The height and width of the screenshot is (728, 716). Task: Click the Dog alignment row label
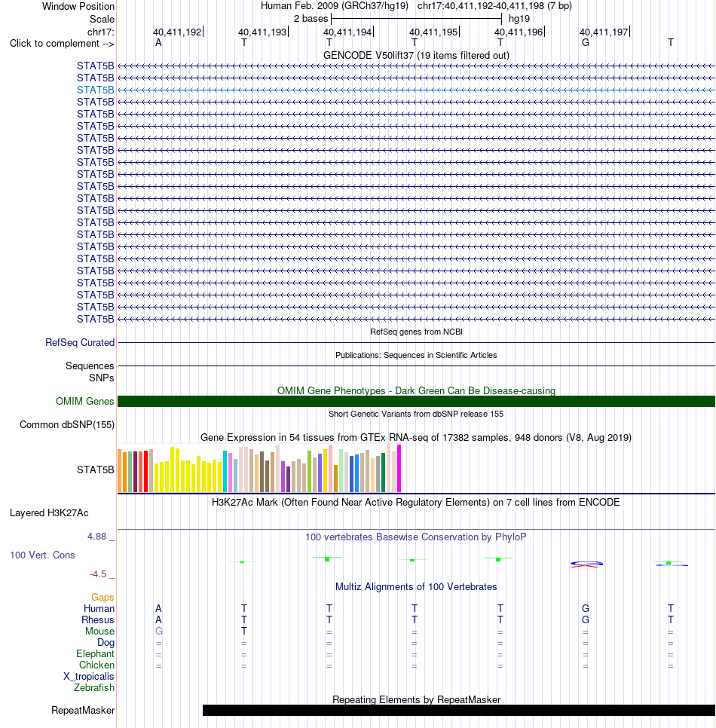(x=106, y=643)
